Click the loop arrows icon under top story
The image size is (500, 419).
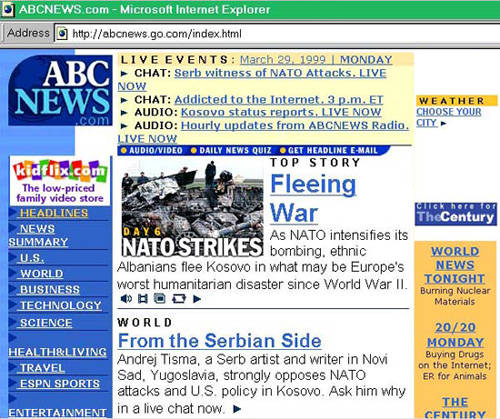(179, 298)
